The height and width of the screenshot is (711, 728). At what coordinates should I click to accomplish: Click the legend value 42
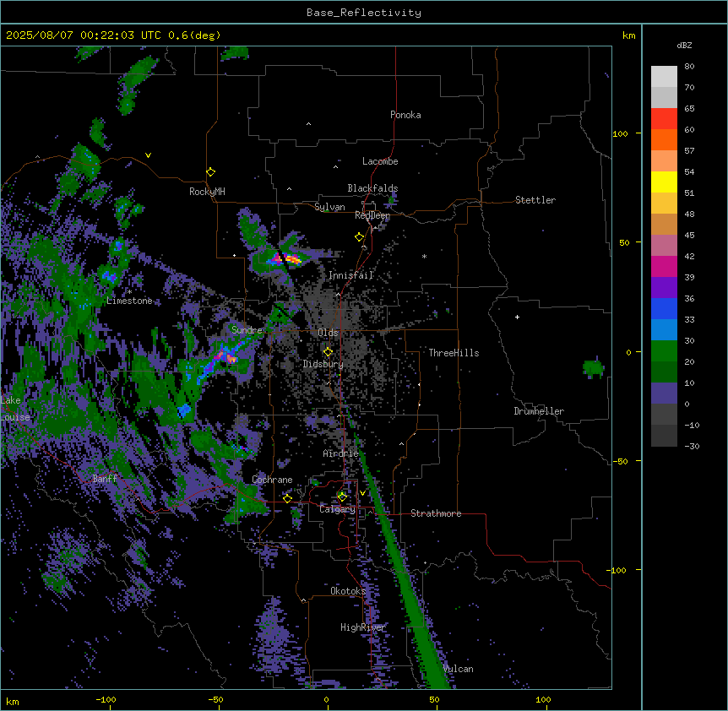pos(689,256)
